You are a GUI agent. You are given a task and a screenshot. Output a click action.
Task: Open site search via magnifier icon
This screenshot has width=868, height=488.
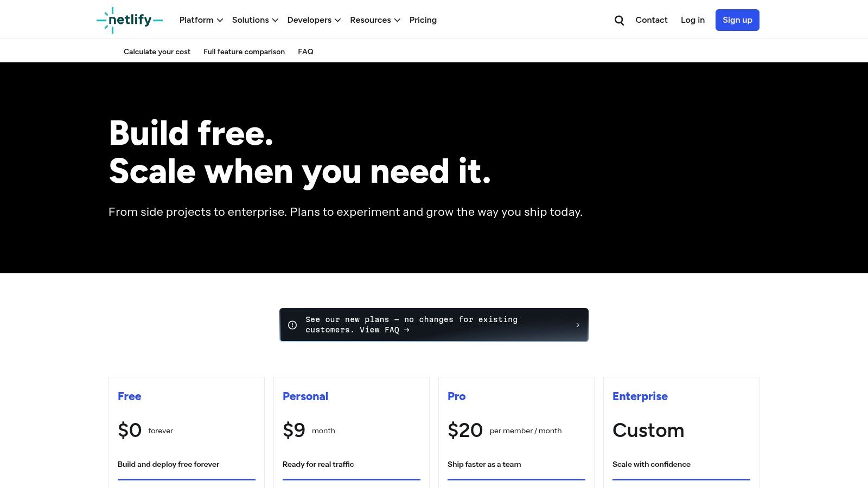tap(619, 20)
